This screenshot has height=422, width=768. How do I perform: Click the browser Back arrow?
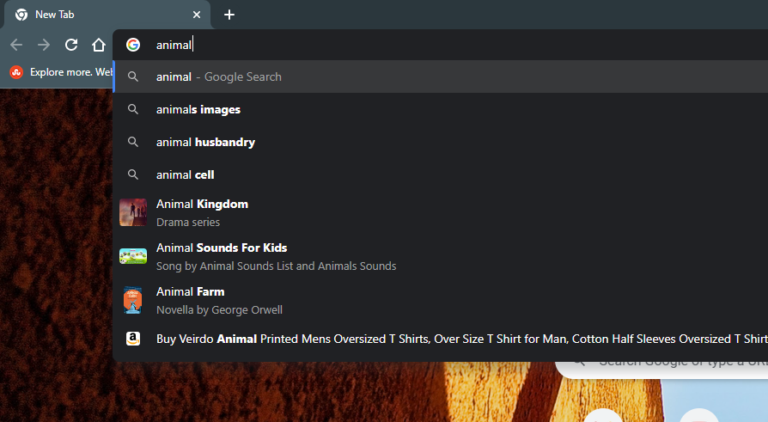16,45
